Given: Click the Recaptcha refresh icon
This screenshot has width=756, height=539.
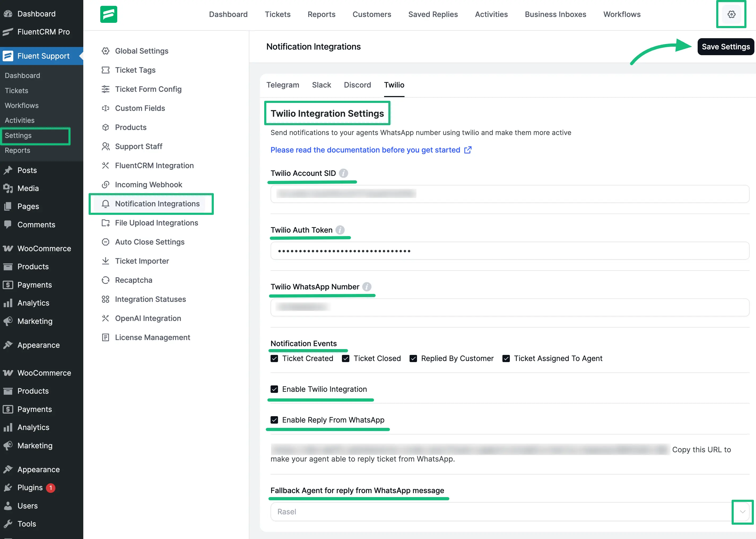Looking at the screenshot, I should (106, 280).
